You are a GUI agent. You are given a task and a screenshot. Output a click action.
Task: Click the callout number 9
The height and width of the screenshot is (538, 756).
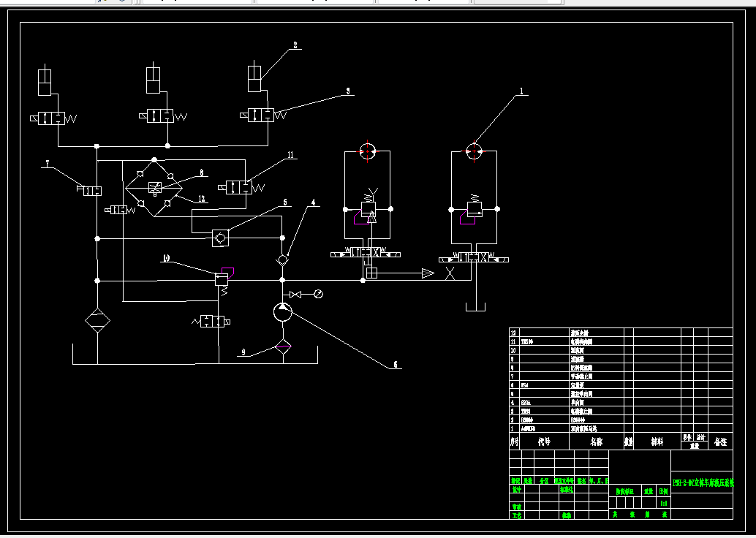point(243,352)
